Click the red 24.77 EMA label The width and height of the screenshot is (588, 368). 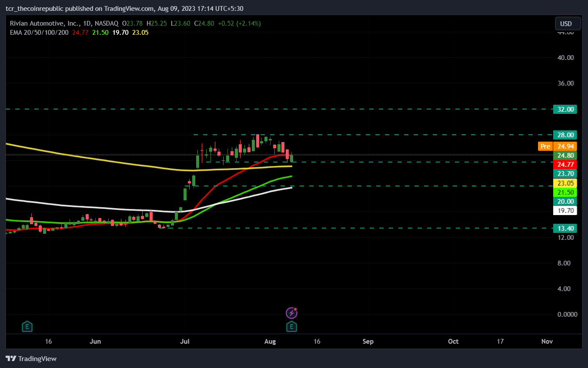click(565, 165)
